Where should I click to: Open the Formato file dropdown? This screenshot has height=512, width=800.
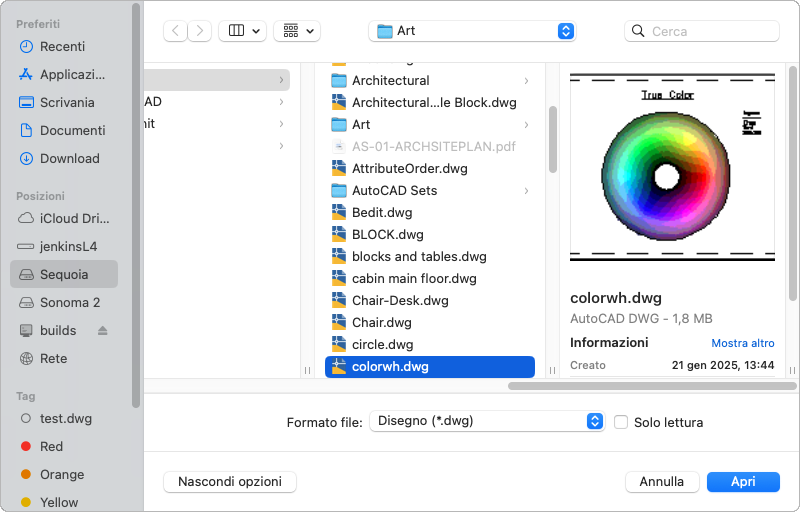[x=487, y=421]
